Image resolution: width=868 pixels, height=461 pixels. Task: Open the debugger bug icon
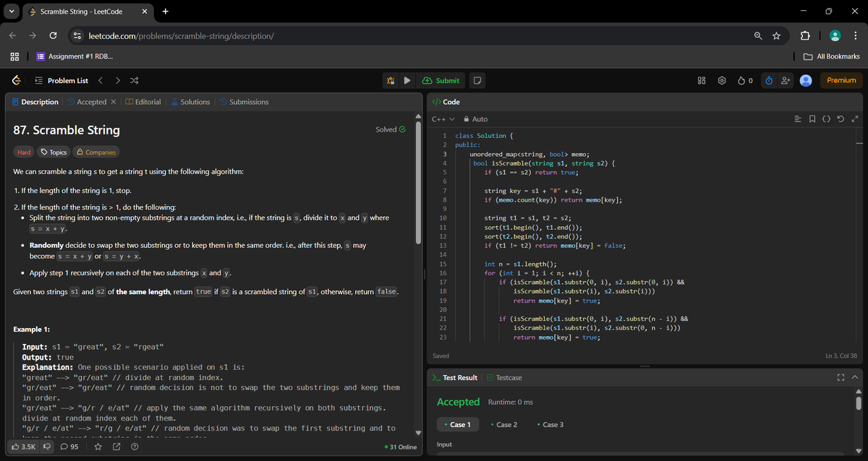click(x=391, y=80)
